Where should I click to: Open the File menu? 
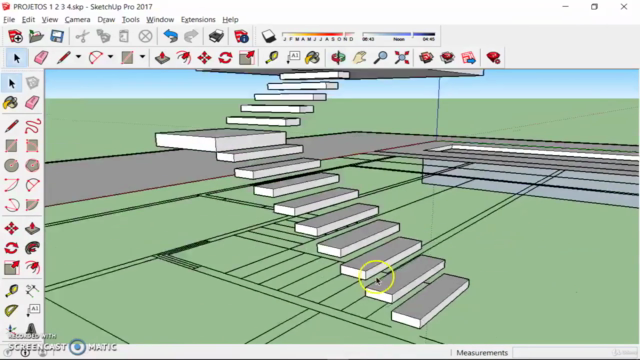(9, 20)
